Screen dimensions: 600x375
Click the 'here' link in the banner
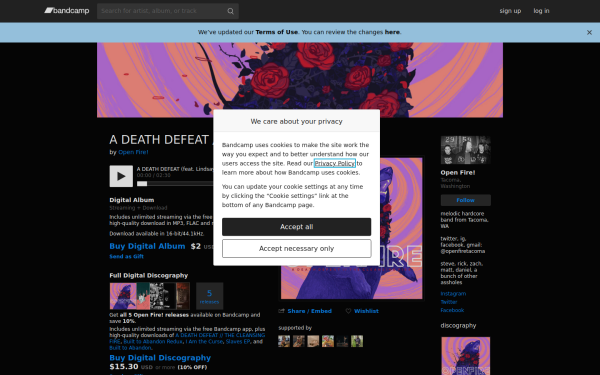click(x=392, y=32)
